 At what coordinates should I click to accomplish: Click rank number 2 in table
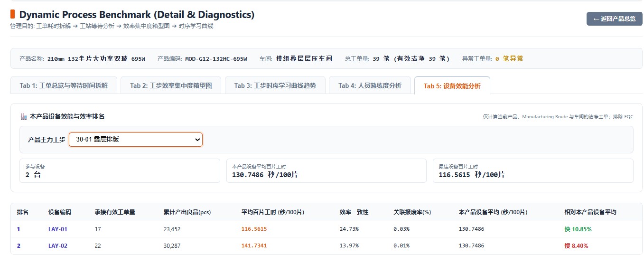pyautogui.click(x=19, y=246)
